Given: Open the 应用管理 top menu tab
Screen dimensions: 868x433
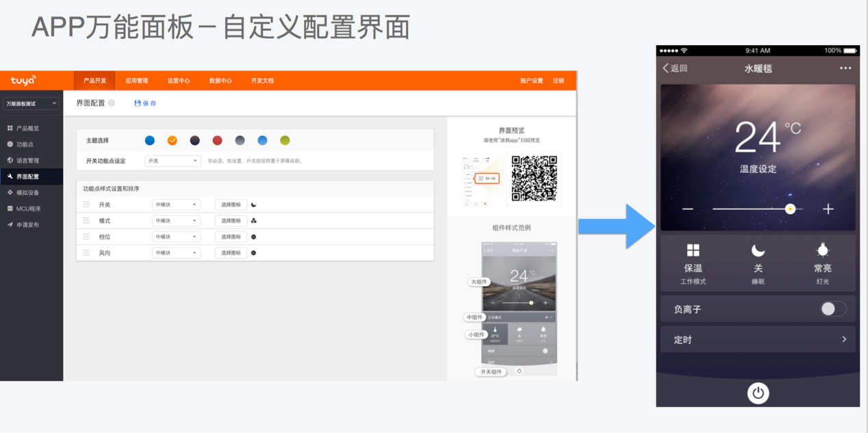Looking at the screenshot, I should click(x=137, y=81).
